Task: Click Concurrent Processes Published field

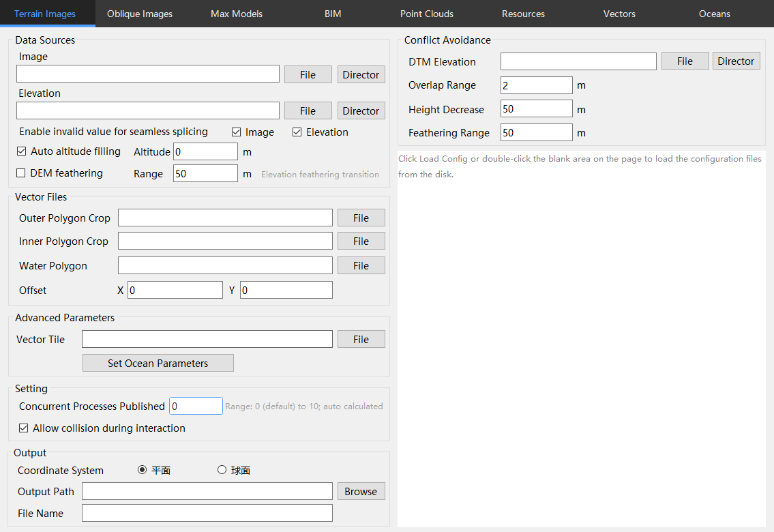Action: [196, 406]
